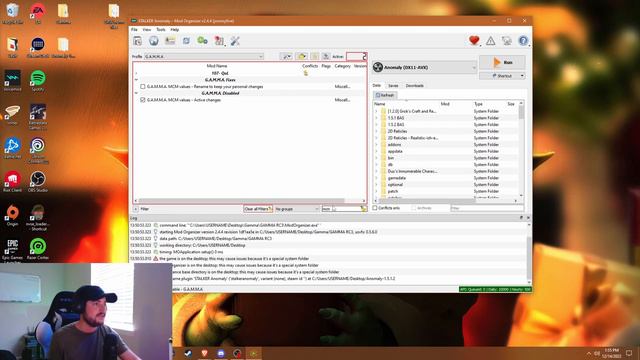The height and width of the screenshot is (360, 640).
Task: Switch to the Downloads tab
Action: (x=414, y=86)
